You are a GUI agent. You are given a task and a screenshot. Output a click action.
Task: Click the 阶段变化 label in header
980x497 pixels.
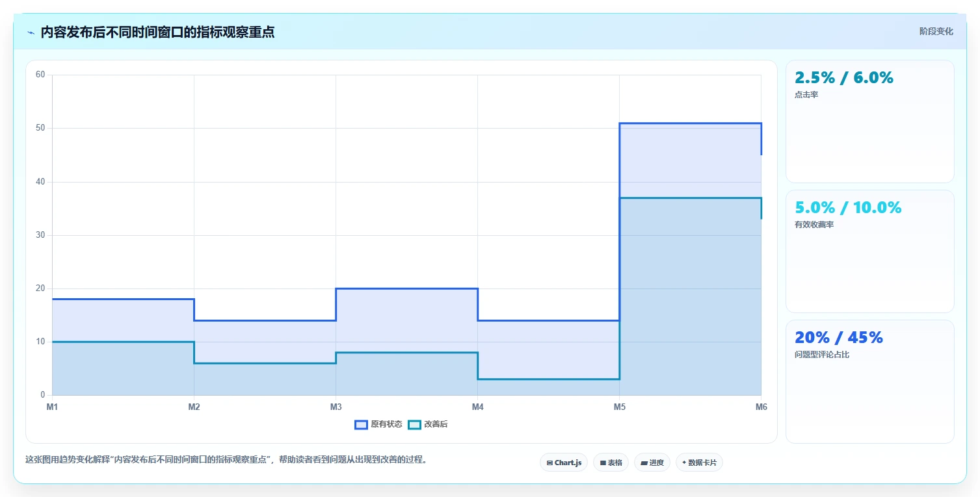936,31
